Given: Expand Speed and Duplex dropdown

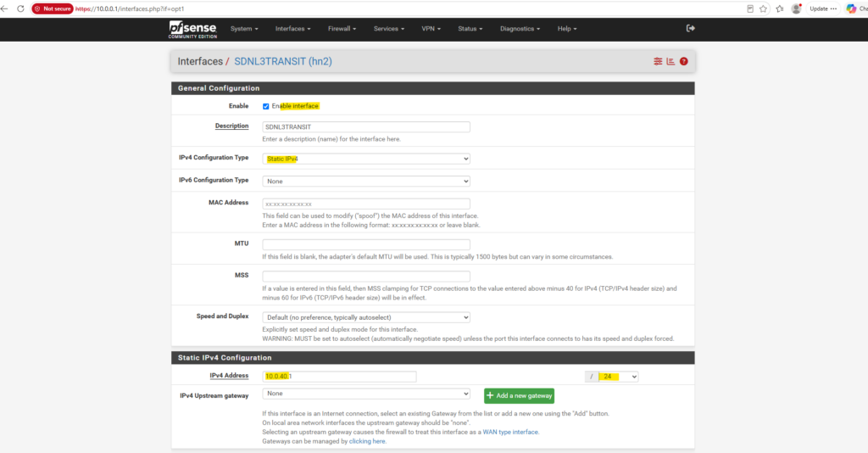Looking at the screenshot, I should click(366, 317).
